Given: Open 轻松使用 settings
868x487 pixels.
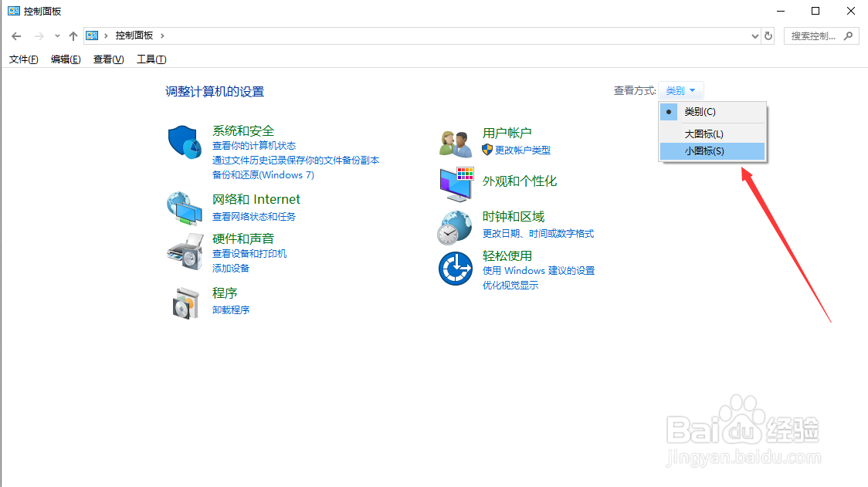Looking at the screenshot, I should (509, 255).
